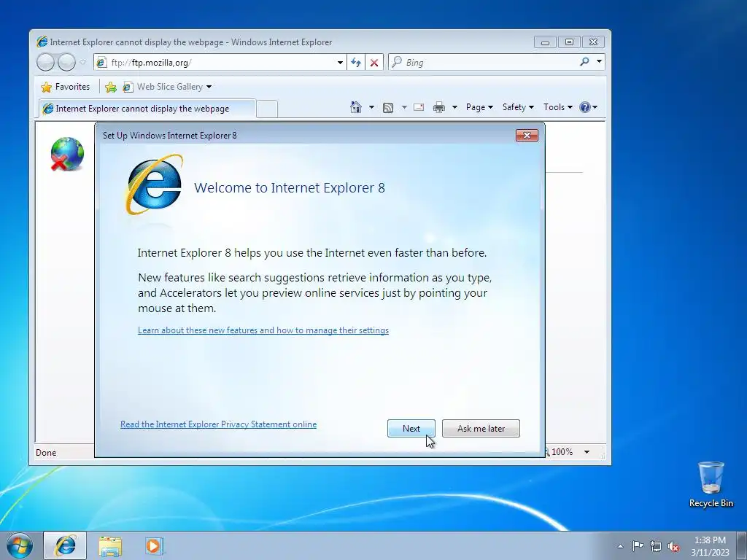Click the Done status bar text

[x=46, y=452]
